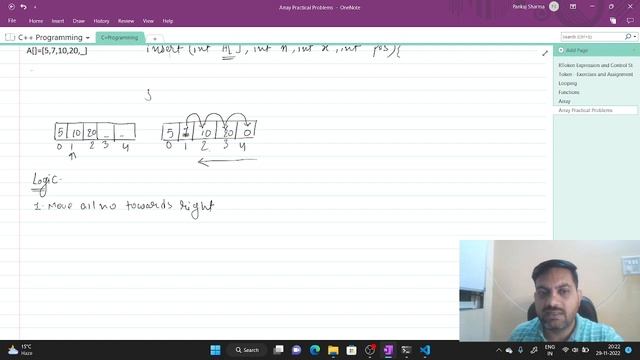This screenshot has width=640, height=360.
Task: Switch to the View ribbon tab
Action: pyautogui.click(x=148, y=21)
